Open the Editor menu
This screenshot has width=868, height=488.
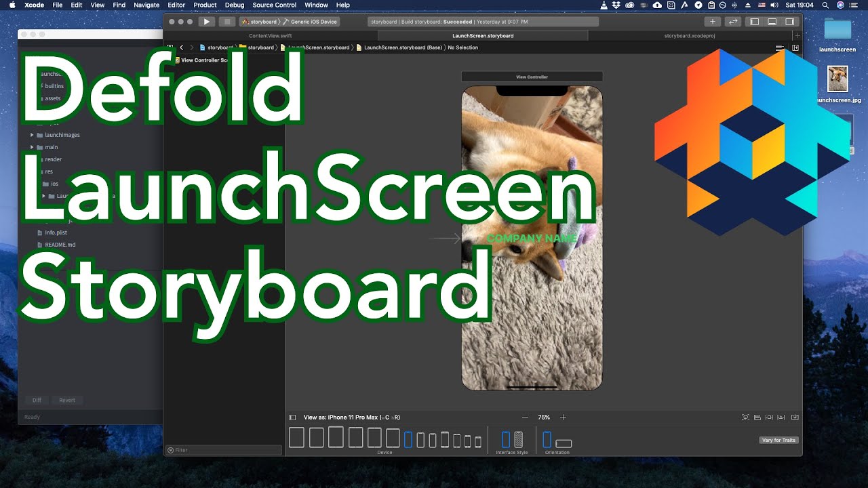pos(176,5)
